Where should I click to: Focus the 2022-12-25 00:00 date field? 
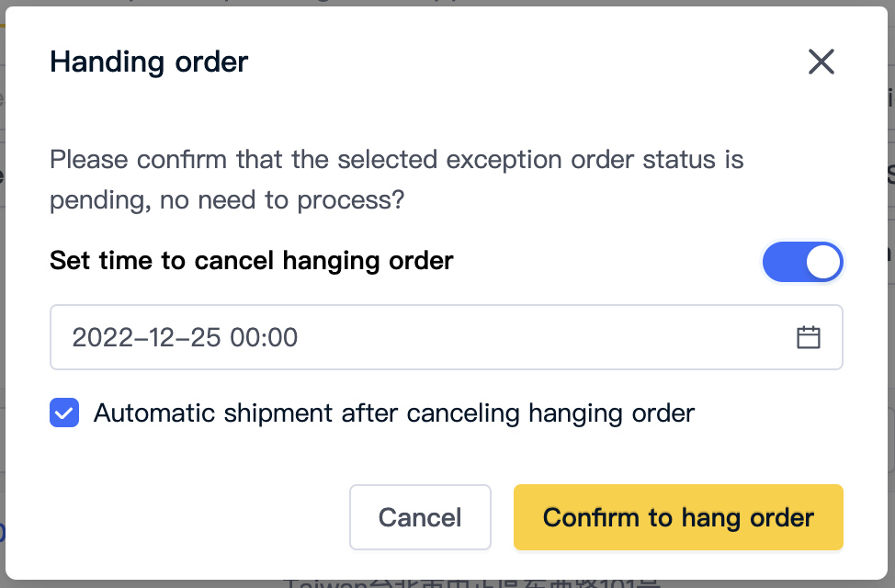click(x=447, y=337)
